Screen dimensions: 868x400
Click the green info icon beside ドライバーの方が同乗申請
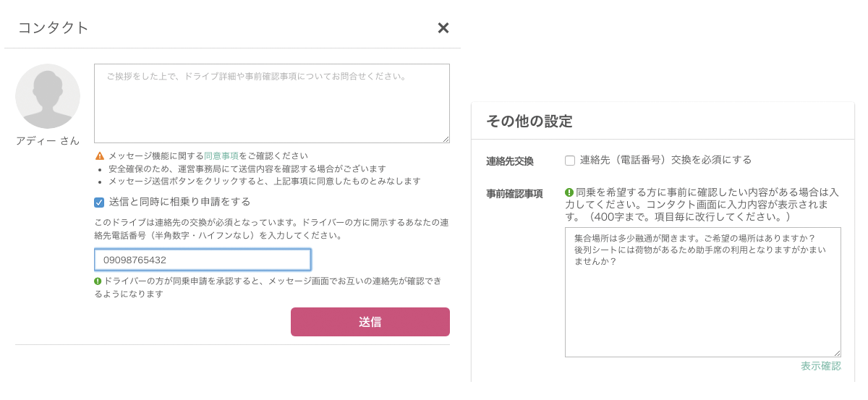pos(98,281)
